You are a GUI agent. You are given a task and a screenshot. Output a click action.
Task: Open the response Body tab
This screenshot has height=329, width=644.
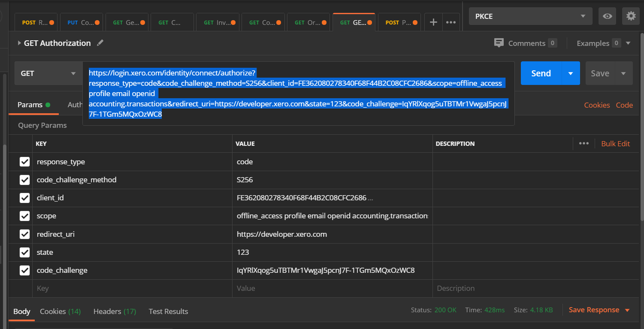tap(22, 311)
